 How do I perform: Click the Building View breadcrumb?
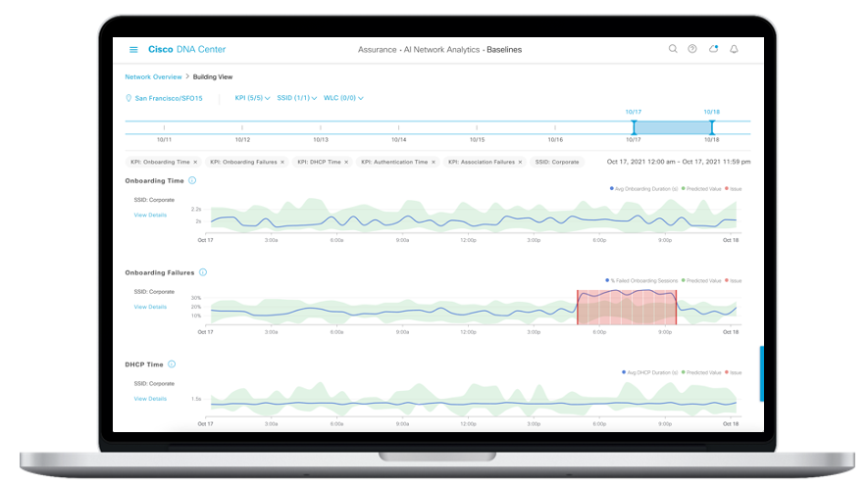coord(213,76)
